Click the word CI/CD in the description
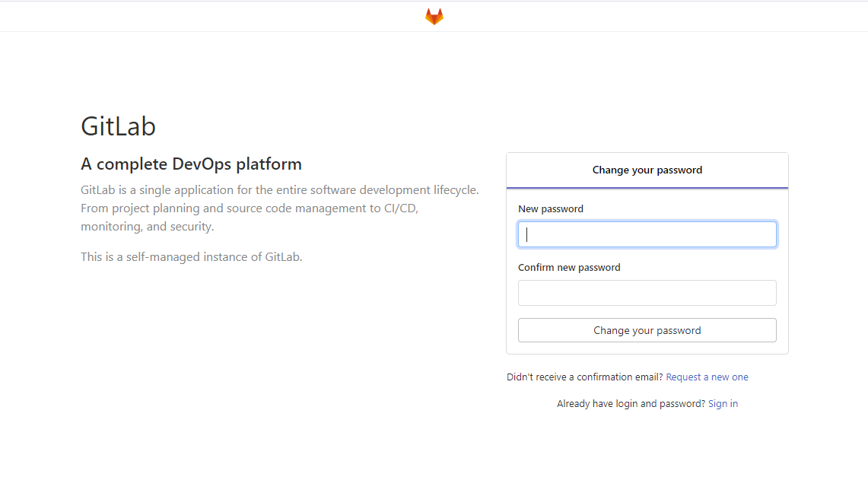Screen dimensions: 868x477 pos(400,208)
